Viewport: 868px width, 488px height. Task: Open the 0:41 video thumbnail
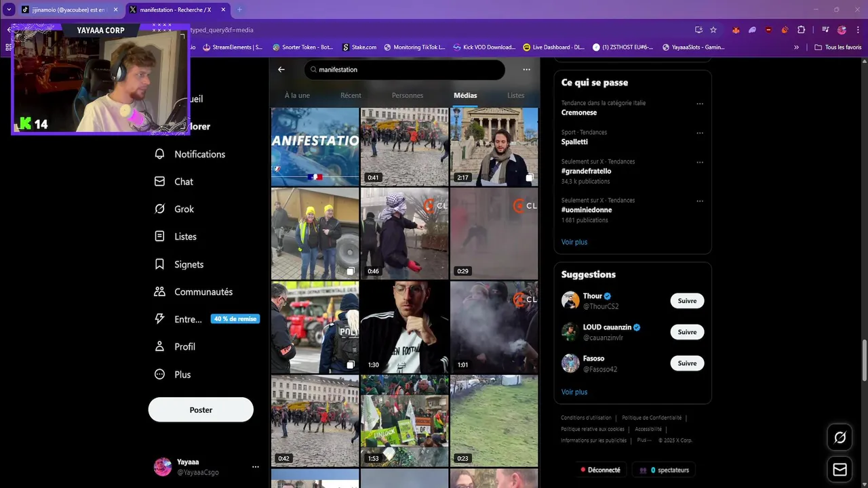click(404, 146)
